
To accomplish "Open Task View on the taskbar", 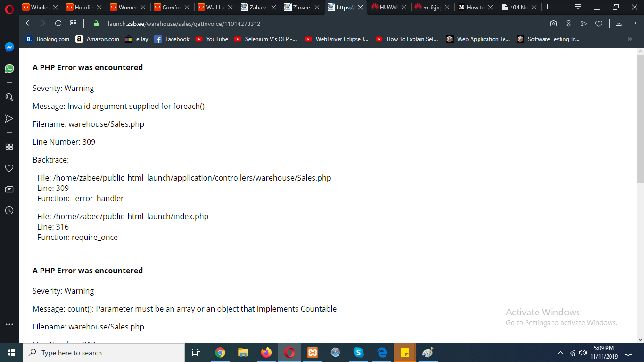I will (x=196, y=353).
